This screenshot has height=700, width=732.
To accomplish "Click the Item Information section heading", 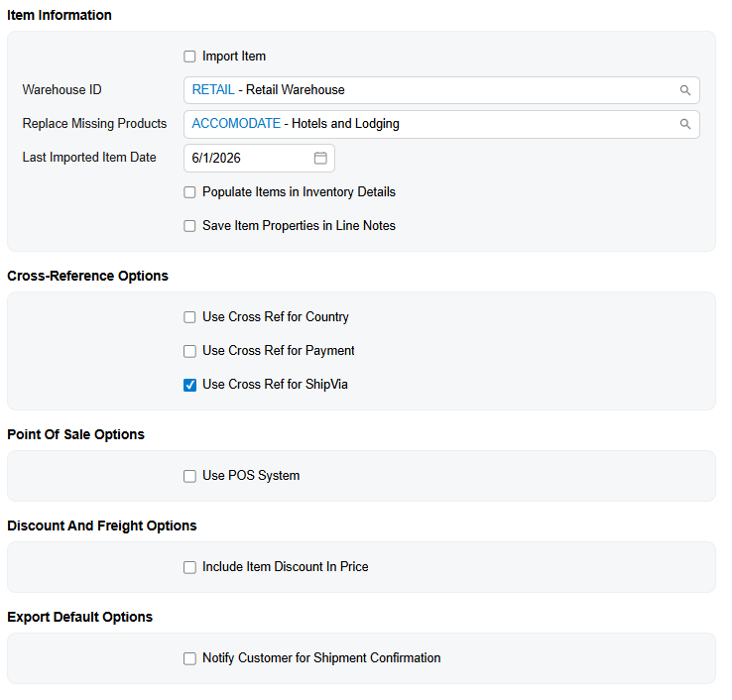I will pos(60,15).
